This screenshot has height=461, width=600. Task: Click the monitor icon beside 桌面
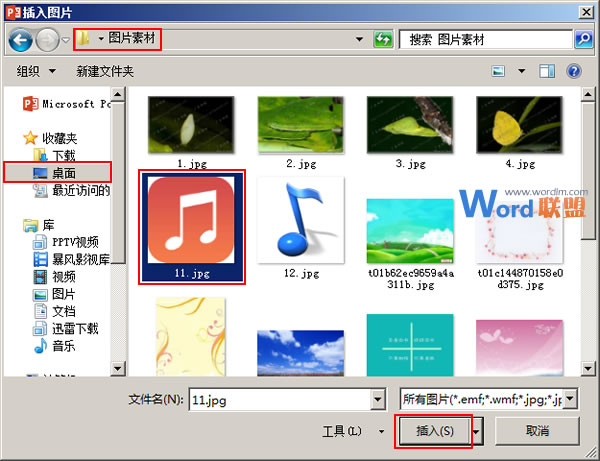pos(40,173)
